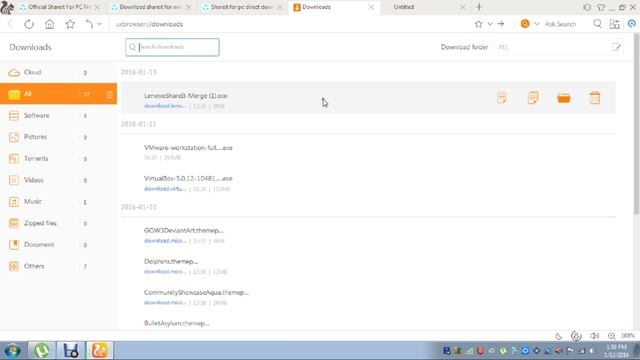Open the theme T-shirt skin icon
Screen dimensions: 640x360
point(601,7)
